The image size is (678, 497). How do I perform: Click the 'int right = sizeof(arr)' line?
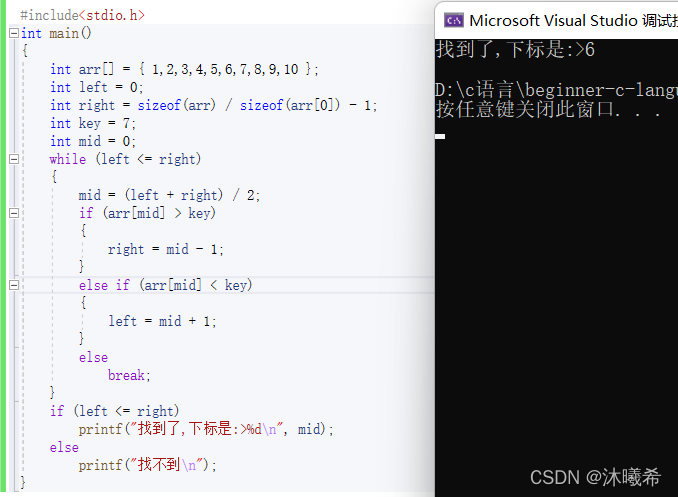click(x=214, y=105)
